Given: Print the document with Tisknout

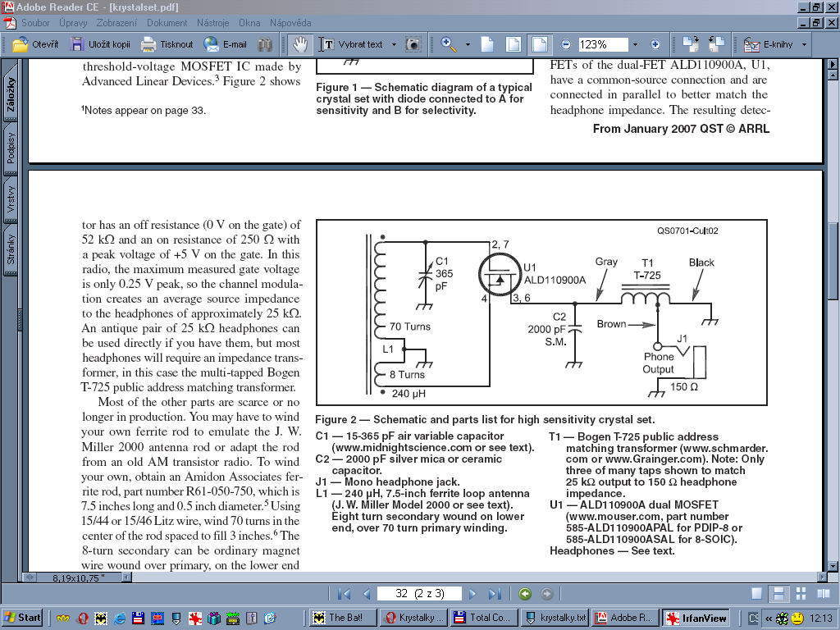Looking at the screenshot, I should click(167, 44).
